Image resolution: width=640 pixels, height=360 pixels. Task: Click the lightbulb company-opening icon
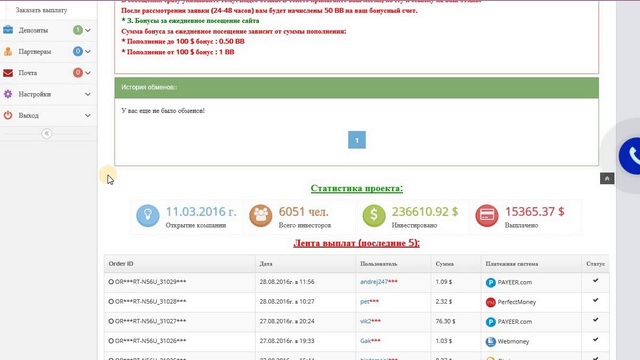click(x=148, y=215)
